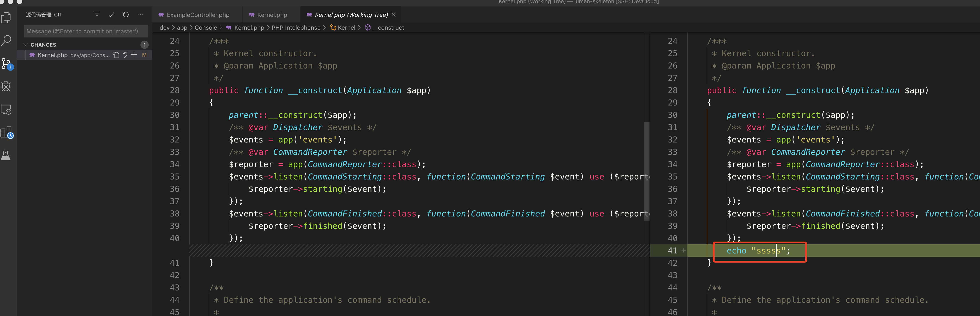Stage changes for Kernel.php with plus icon

(134, 55)
